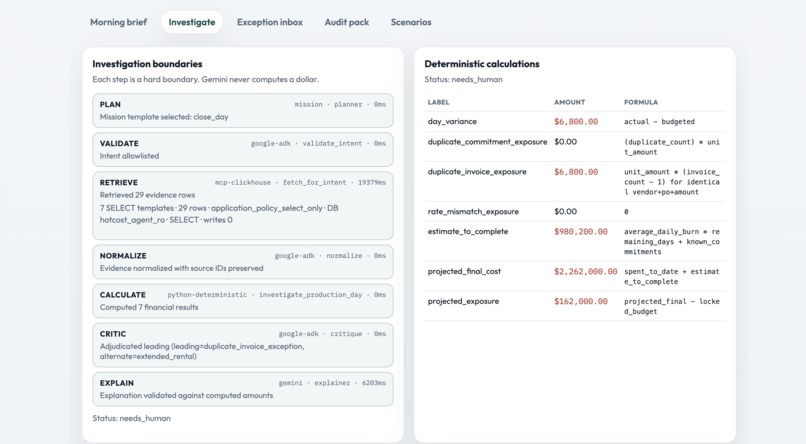
Task: Click the projected_final - locked_budget formula
Action: pyautogui.click(x=672, y=306)
